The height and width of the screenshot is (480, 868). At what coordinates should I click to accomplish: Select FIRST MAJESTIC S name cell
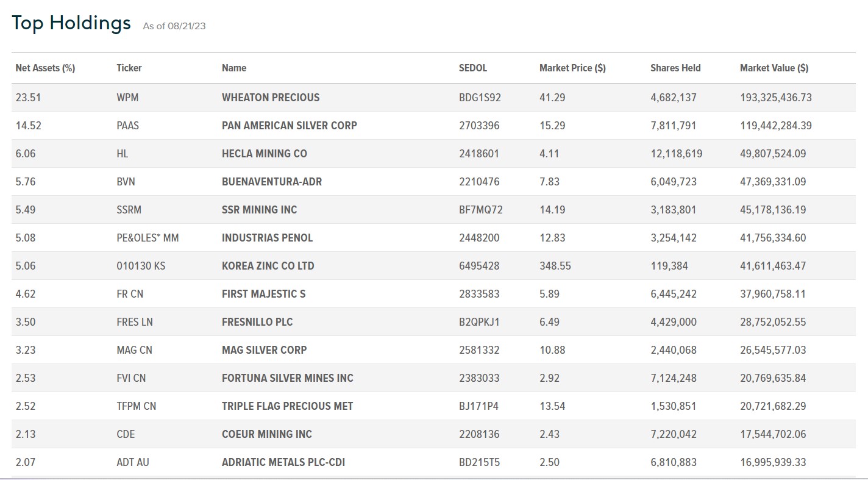pyautogui.click(x=264, y=294)
